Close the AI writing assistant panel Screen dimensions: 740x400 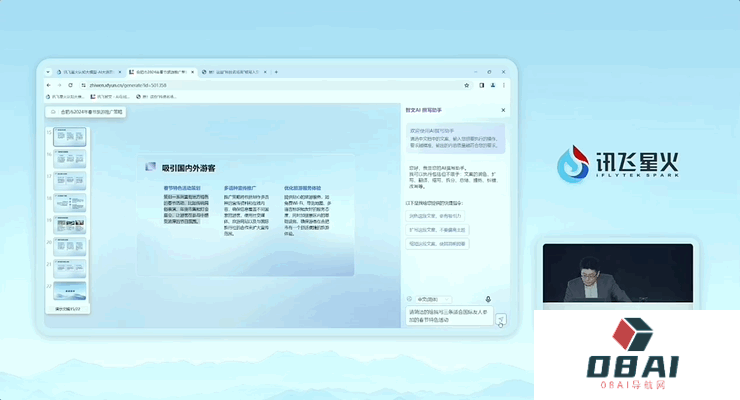[x=503, y=110]
